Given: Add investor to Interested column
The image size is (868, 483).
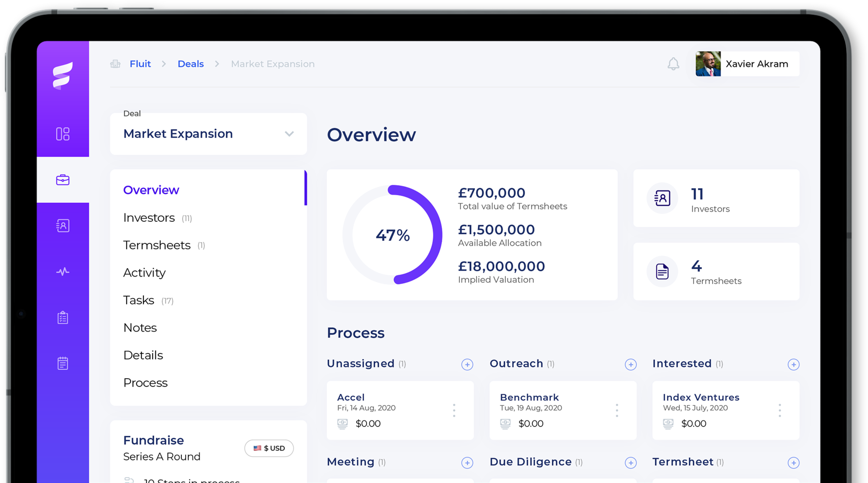Looking at the screenshot, I should [x=793, y=365].
